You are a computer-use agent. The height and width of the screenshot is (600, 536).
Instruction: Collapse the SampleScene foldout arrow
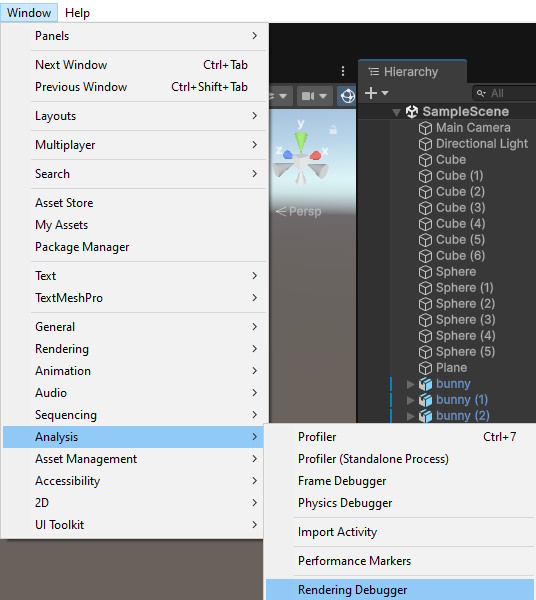tap(396, 112)
